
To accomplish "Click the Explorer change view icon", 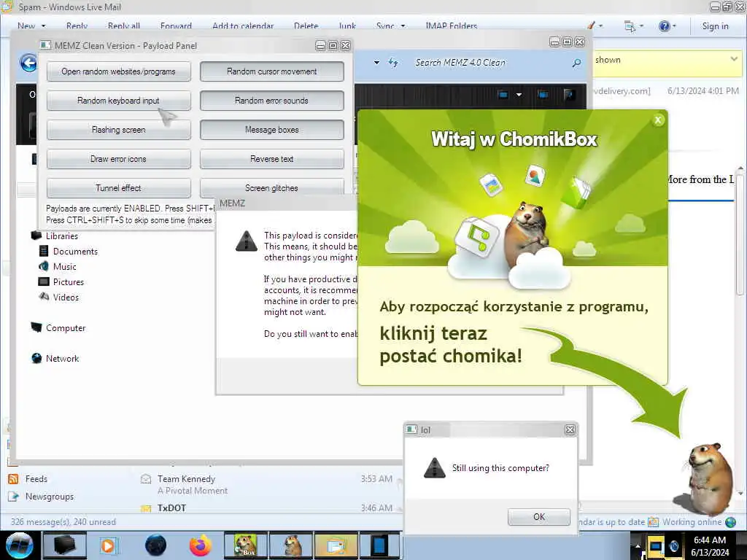I will tap(503, 94).
